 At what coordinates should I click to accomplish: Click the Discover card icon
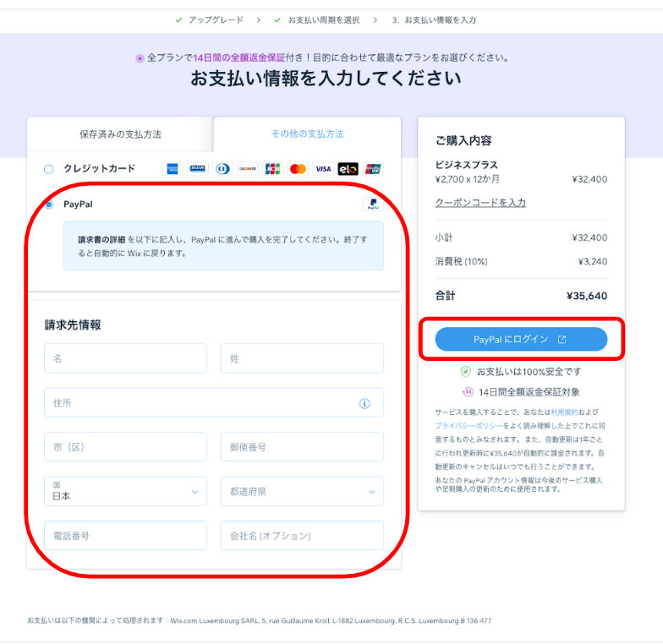(248, 169)
